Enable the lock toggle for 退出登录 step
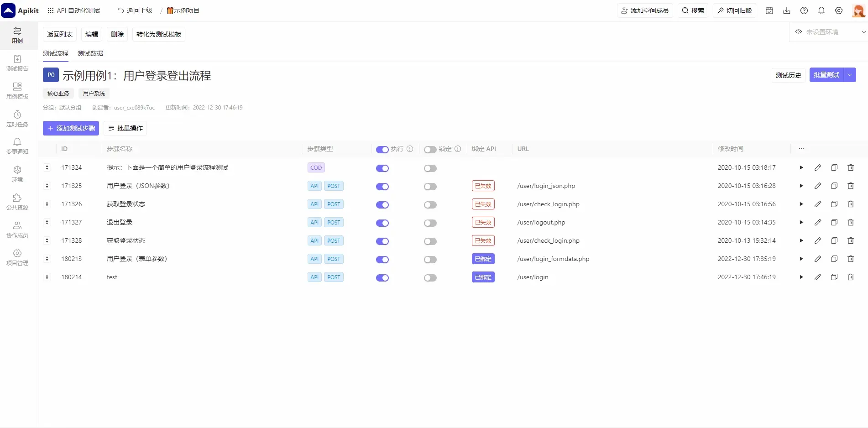The image size is (868, 428). 430,223
